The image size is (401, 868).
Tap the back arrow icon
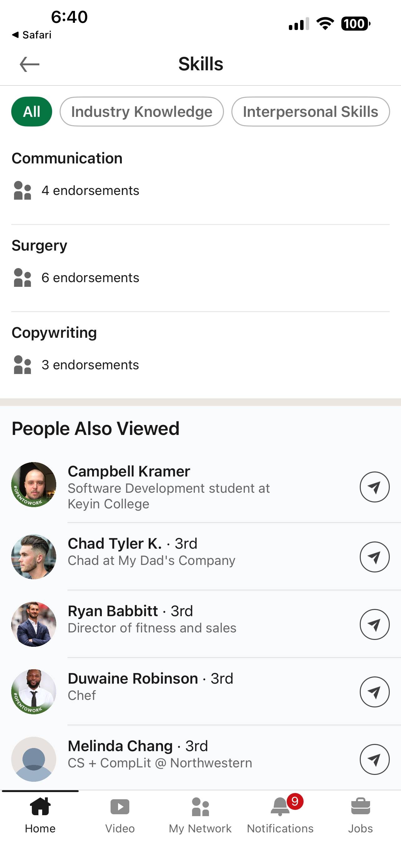30,64
